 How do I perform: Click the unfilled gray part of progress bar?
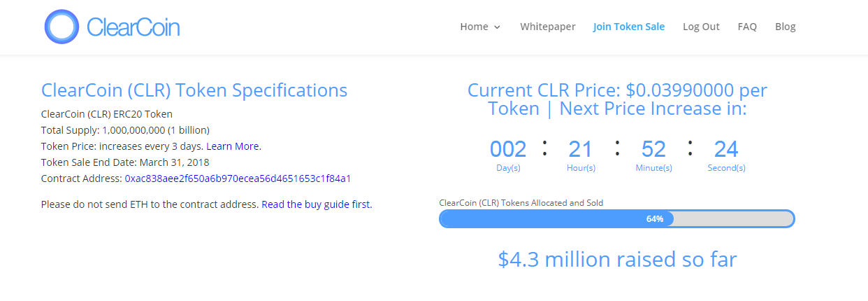(732, 218)
